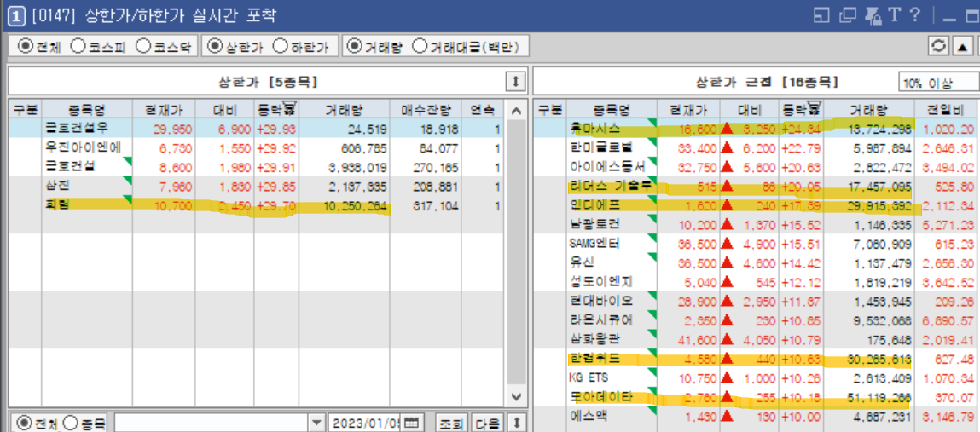The width and height of the screenshot is (980, 432).
Task: Click the scrollbar track in 상한가 list
Action: [516, 253]
